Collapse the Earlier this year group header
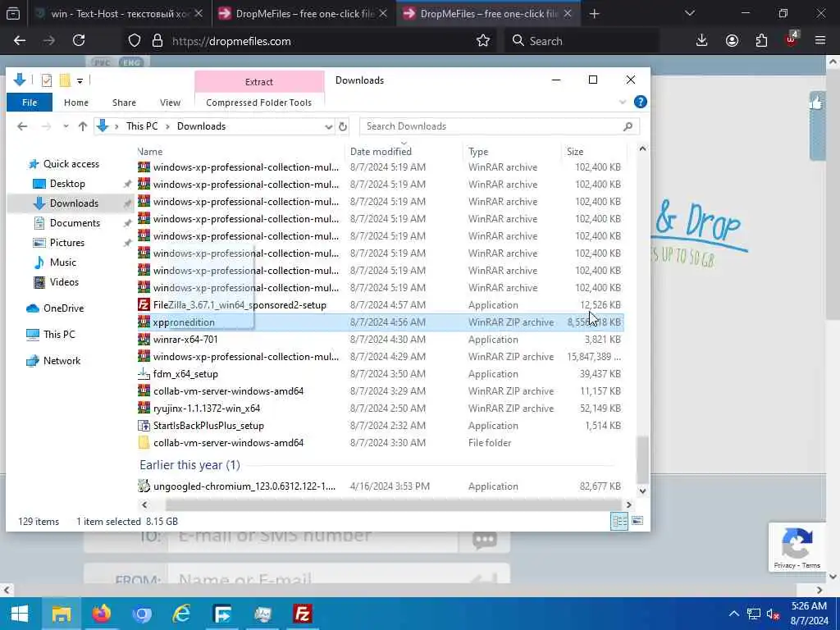The height and width of the screenshot is (630, 840). [189, 465]
